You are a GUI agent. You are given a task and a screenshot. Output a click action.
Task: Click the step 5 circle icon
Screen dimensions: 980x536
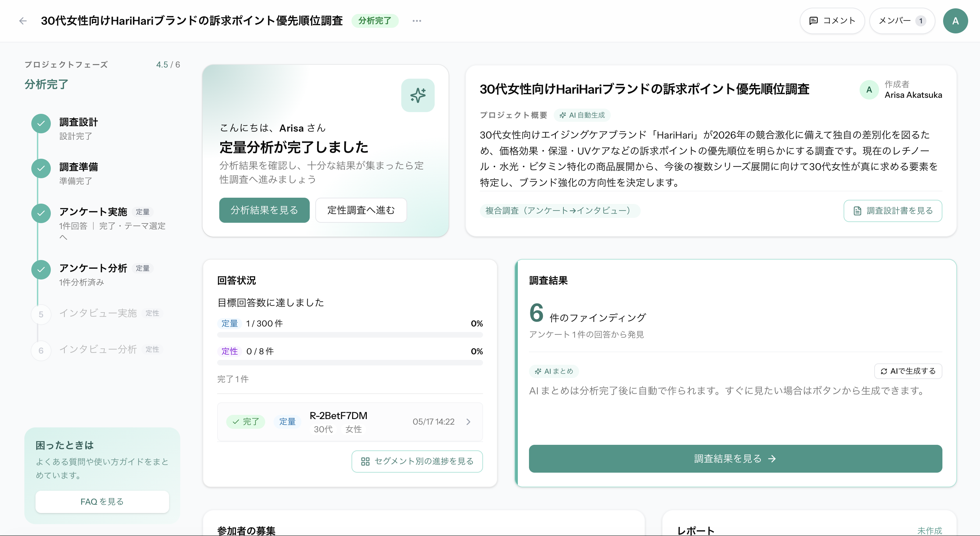point(41,315)
